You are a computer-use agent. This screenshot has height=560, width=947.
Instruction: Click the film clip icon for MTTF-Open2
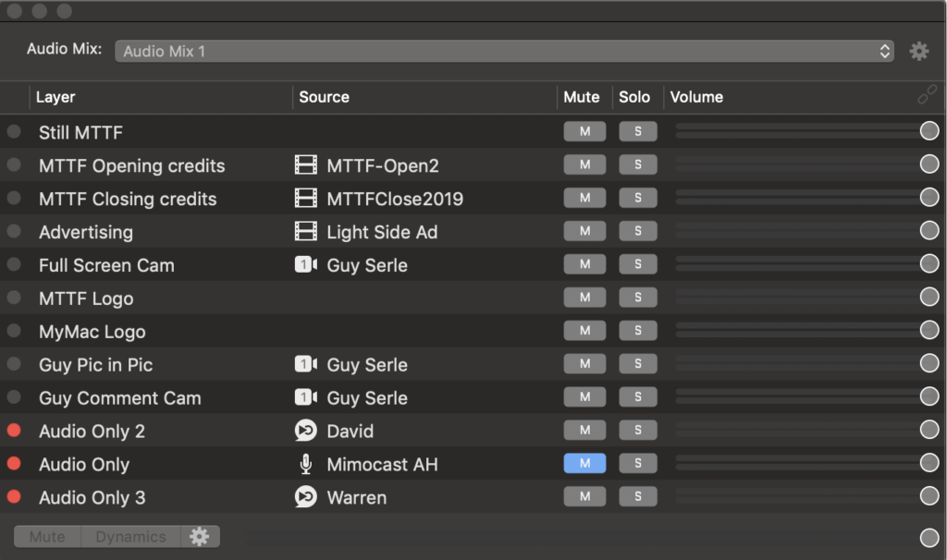(305, 164)
